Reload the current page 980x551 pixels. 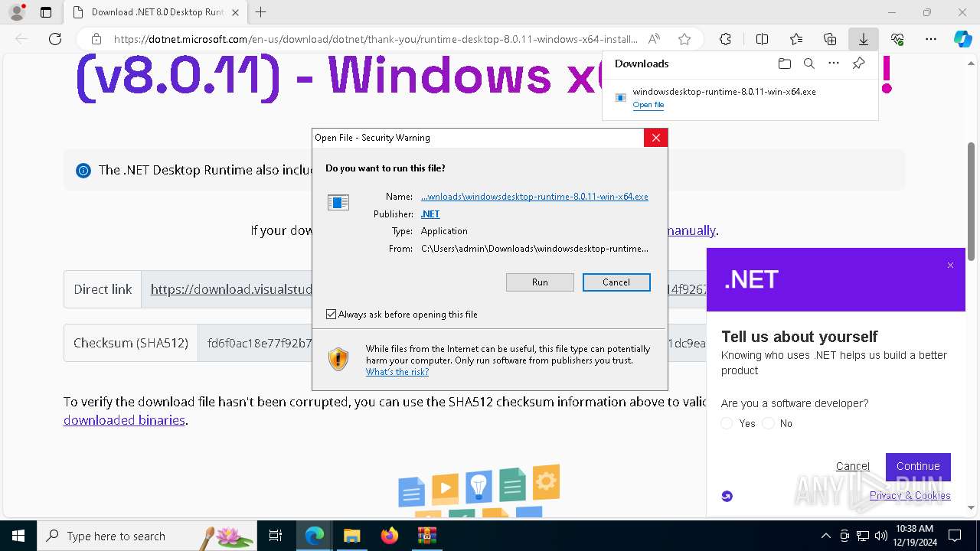[x=55, y=39]
